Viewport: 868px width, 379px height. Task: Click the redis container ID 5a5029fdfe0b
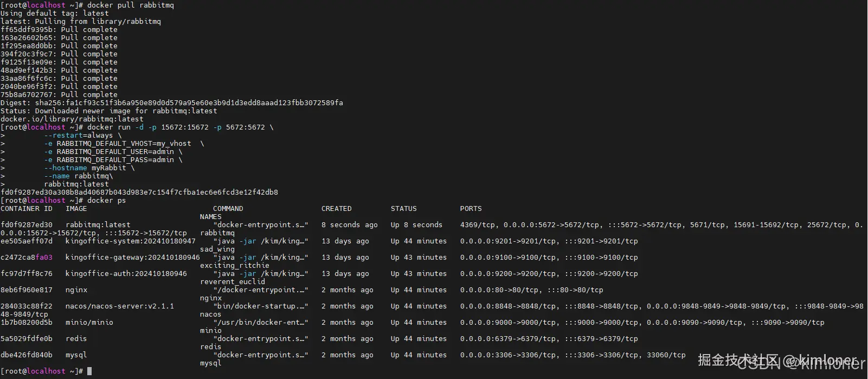tap(27, 339)
